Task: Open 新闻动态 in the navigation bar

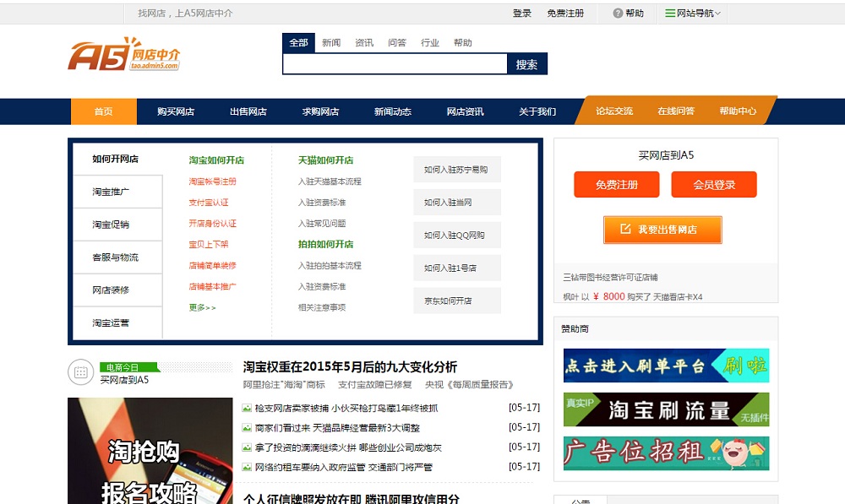Action: [393, 111]
